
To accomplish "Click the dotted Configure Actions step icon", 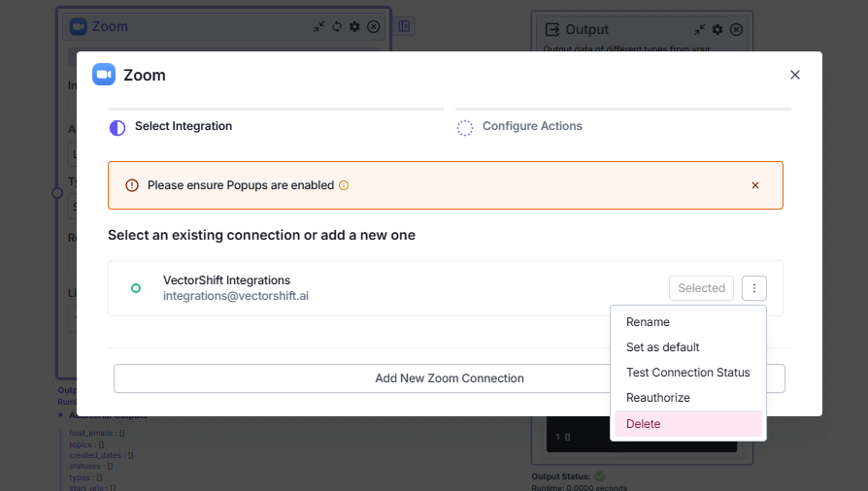I will [465, 128].
